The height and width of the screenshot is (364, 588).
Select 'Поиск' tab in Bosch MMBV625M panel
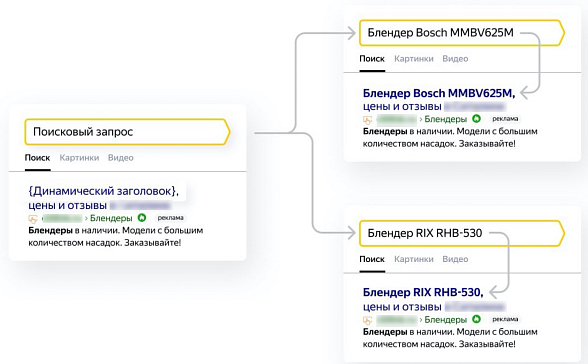tap(372, 59)
